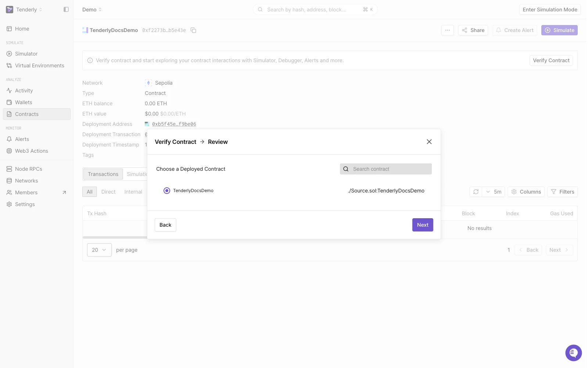Click the search magnifier icon in top bar
This screenshot has width=588, height=368.
[260, 10]
